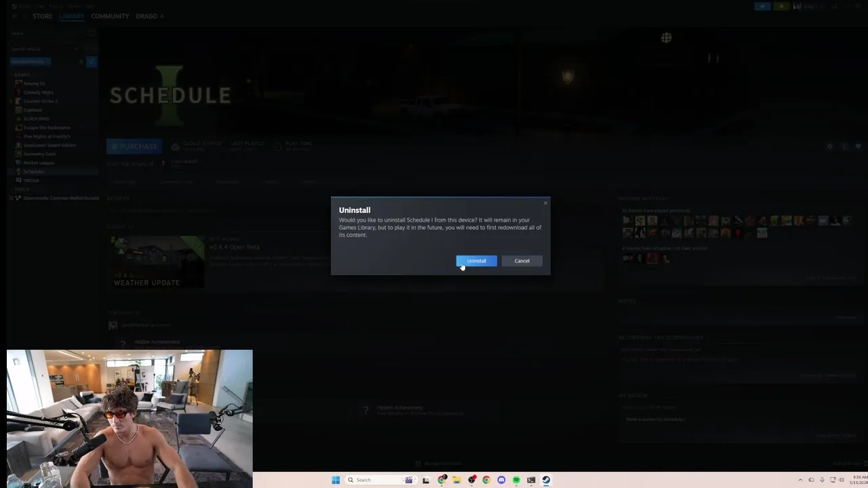
Task: Open the game info icon beside the gear
Action: tap(844, 146)
